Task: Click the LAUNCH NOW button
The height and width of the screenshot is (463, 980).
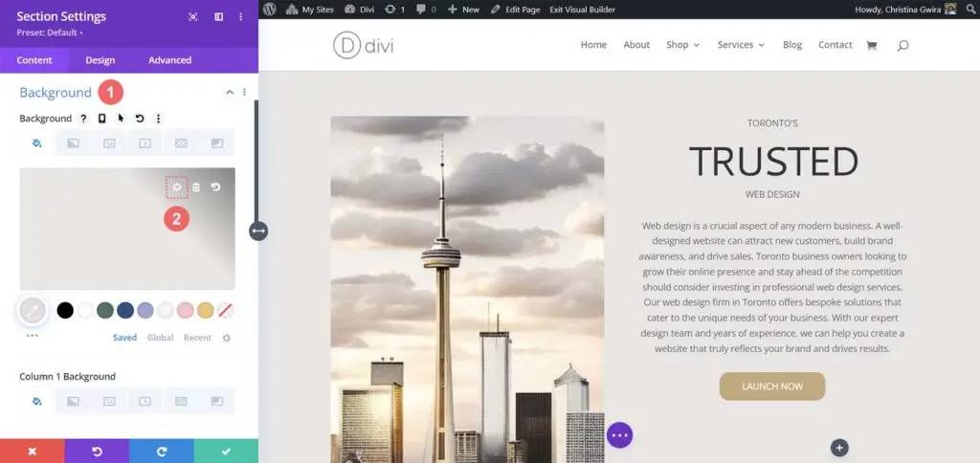Action: click(x=772, y=386)
